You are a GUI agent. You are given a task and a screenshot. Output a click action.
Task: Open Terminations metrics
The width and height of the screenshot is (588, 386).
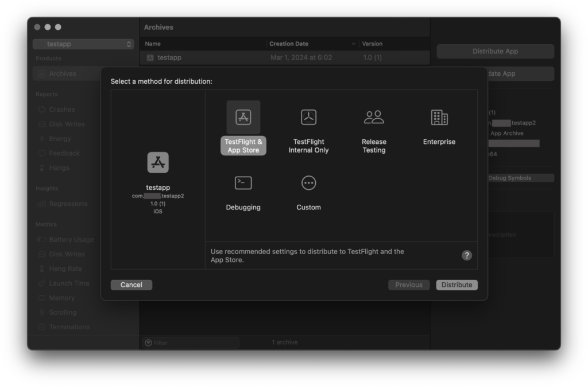[x=69, y=327]
